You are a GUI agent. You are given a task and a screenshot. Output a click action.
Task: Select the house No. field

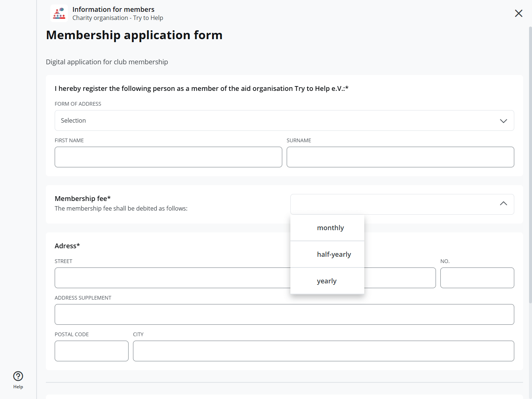pyautogui.click(x=477, y=278)
